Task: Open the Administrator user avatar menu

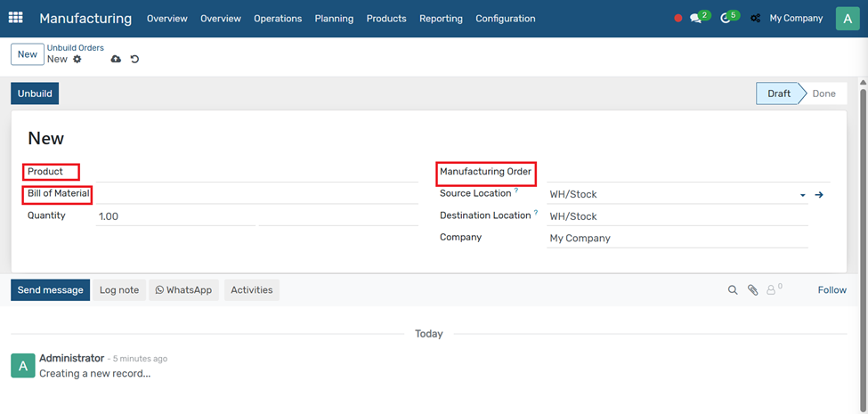Action: [847, 19]
